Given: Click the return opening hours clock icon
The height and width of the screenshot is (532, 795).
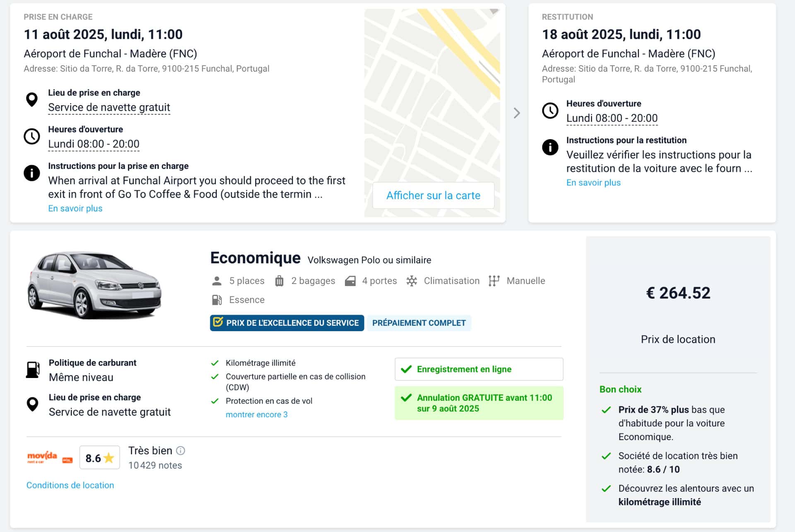Looking at the screenshot, I should coord(550,111).
